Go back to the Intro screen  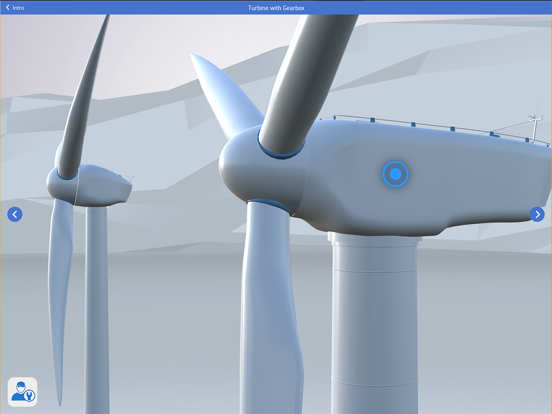15,7
